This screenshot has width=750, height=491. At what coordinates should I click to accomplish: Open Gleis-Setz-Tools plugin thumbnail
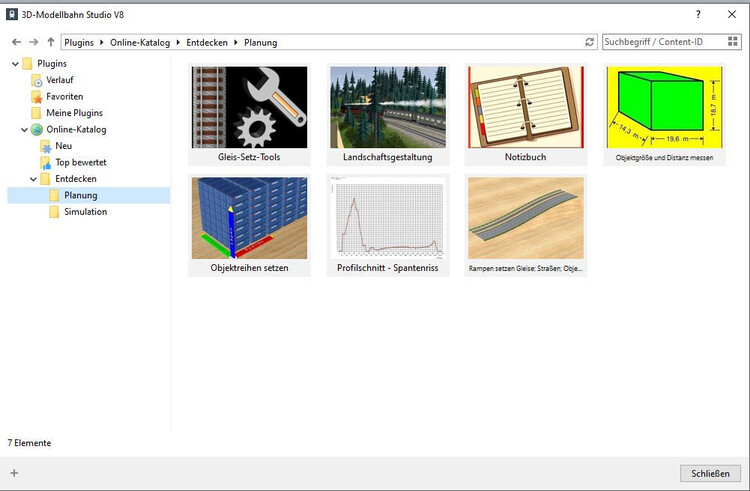[x=249, y=107]
